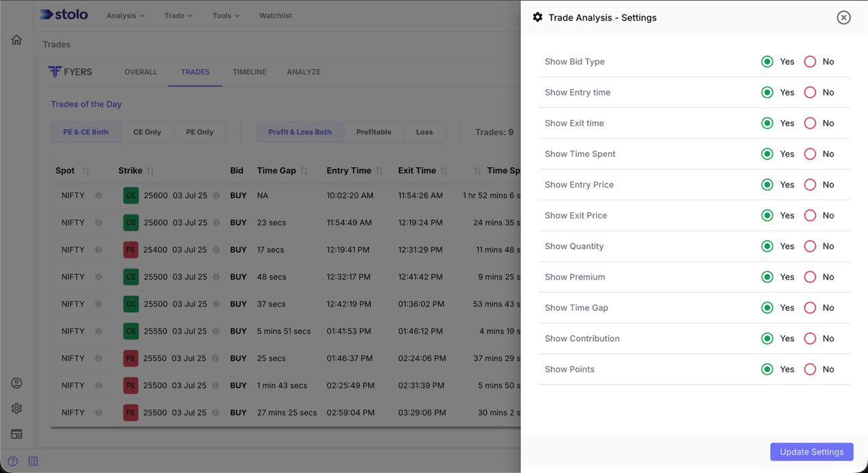Viewport: 868px width, 473px height.
Task: Select Yes for Show Exit time
Action: point(767,124)
